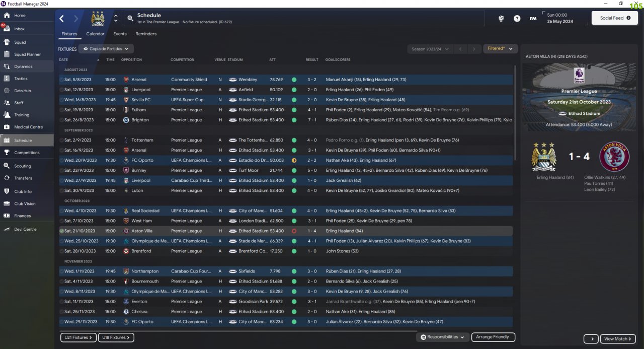Open the Tactics icon
The height and width of the screenshot is (349, 644).
coord(7,79)
